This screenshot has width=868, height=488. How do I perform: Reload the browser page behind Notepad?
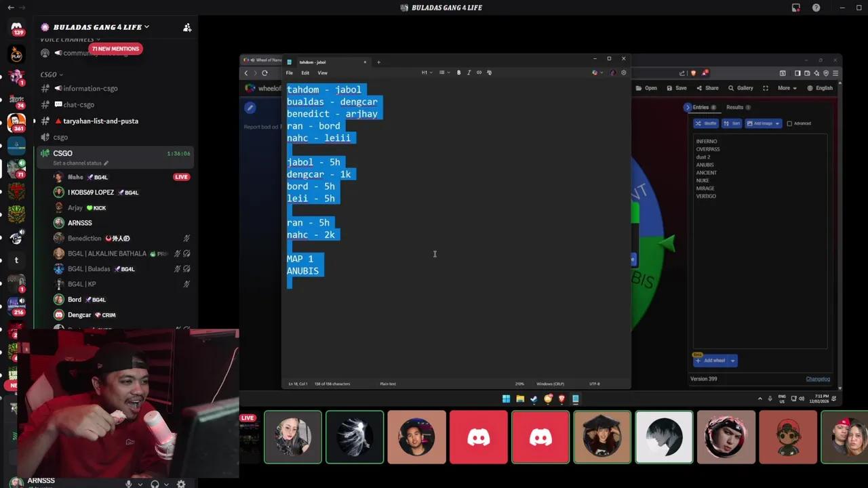(x=264, y=73)
